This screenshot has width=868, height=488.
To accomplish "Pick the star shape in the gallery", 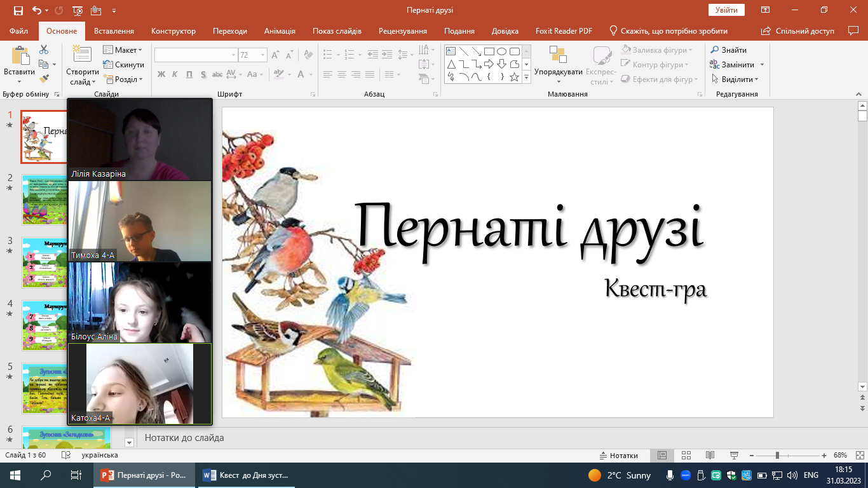I will 514,77.
